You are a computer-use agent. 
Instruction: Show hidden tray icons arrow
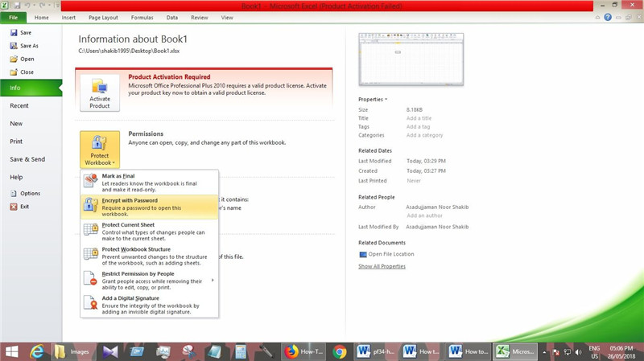[545, 352]
